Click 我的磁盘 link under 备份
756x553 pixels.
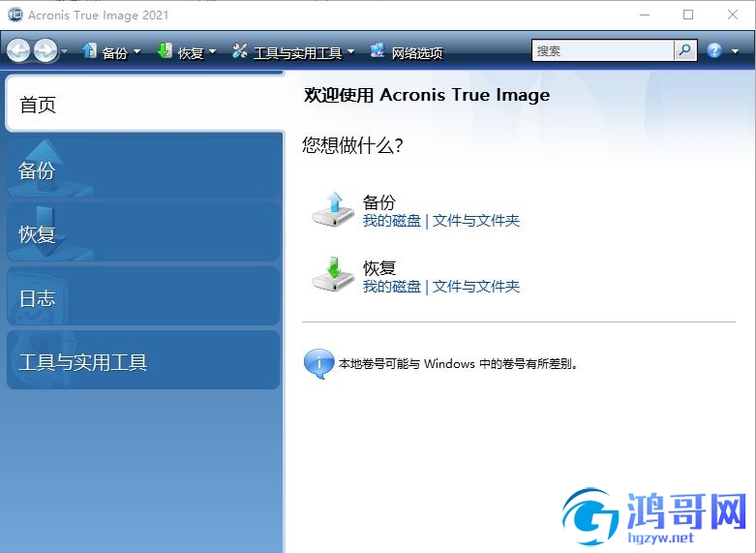(392, 221)
